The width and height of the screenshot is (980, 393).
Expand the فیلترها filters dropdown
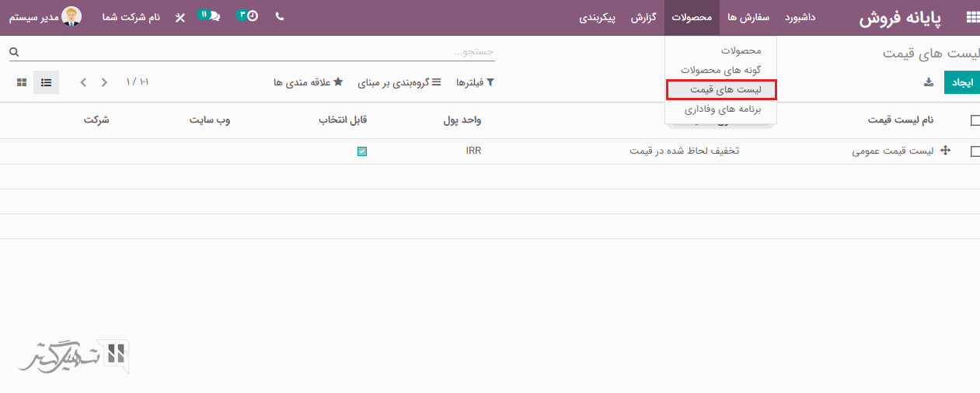click(475, 82)
